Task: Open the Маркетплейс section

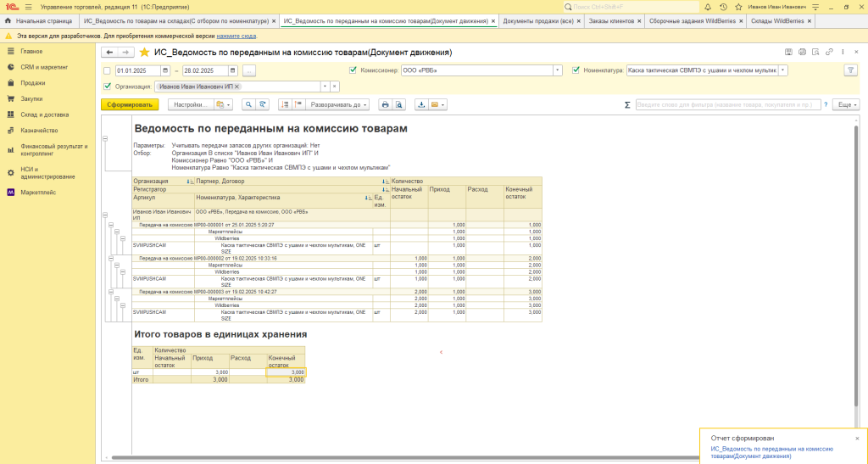Action: click(x=38, y=193)
